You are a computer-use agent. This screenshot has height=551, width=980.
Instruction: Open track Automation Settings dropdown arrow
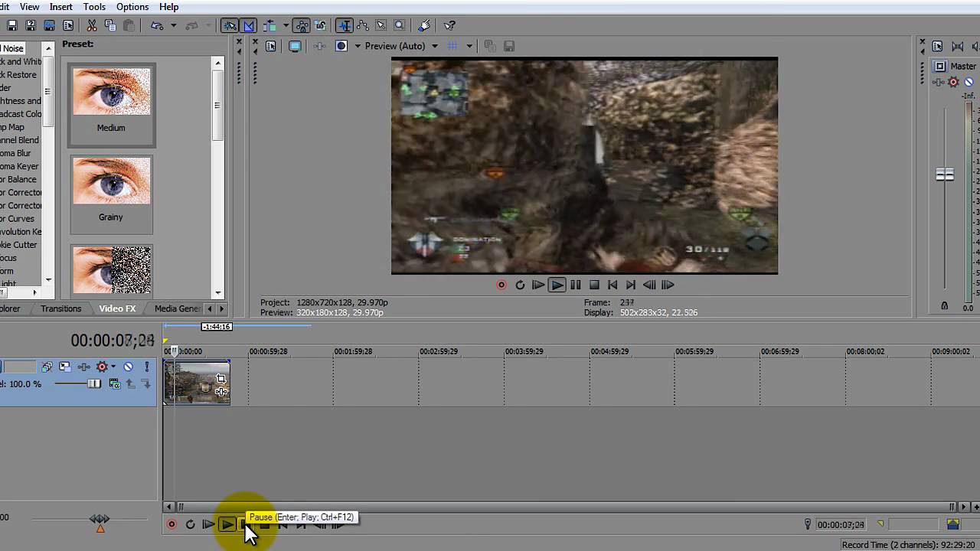(113, 367)
